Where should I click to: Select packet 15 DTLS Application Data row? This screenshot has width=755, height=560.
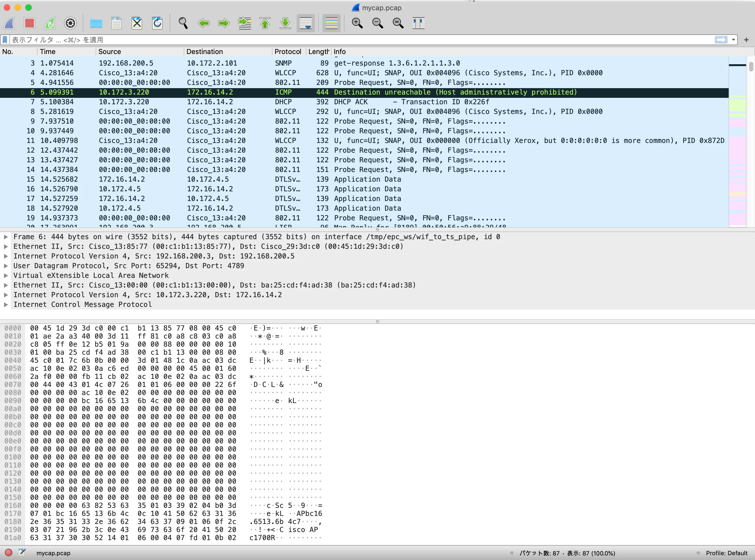point(364,179)
